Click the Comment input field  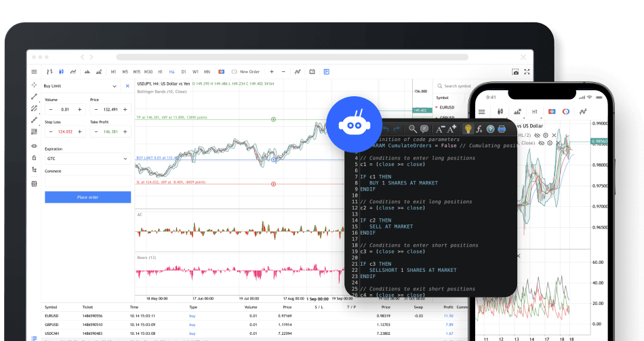(x=88, y=181)
